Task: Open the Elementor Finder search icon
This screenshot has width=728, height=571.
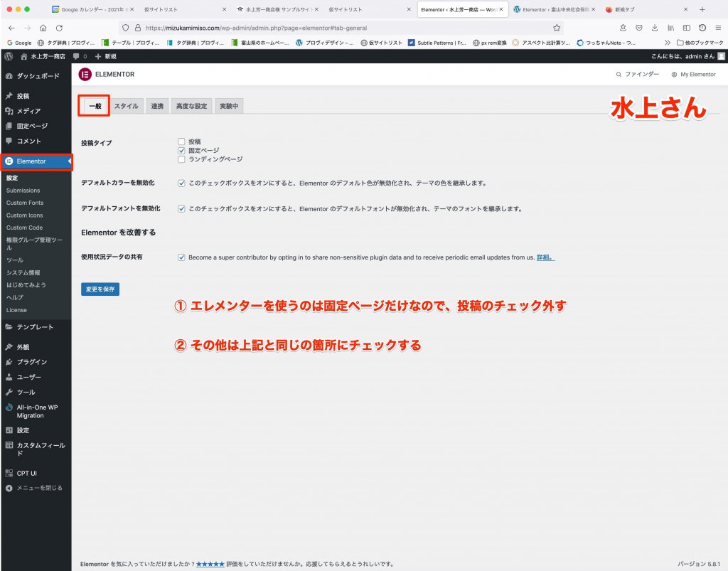Action: 619,74
